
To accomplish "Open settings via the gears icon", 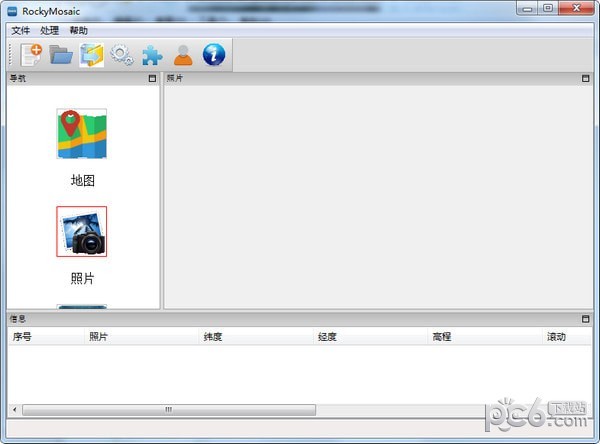I will 122,55.
